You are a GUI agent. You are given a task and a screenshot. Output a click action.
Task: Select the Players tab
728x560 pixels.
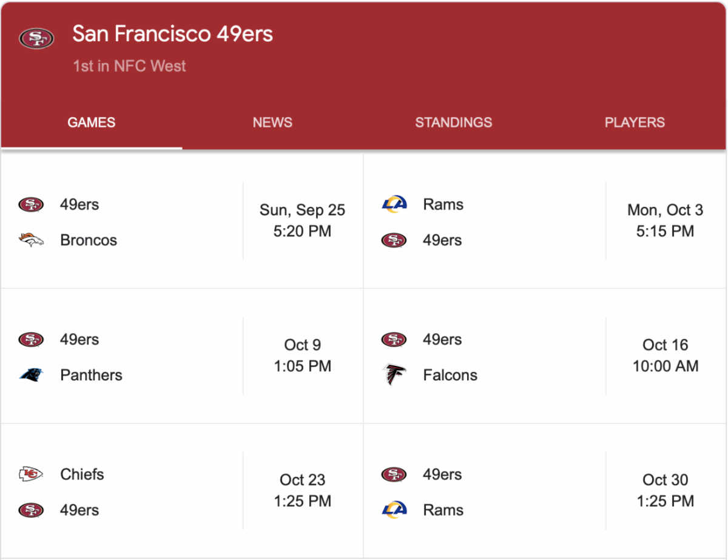point(635,123)
